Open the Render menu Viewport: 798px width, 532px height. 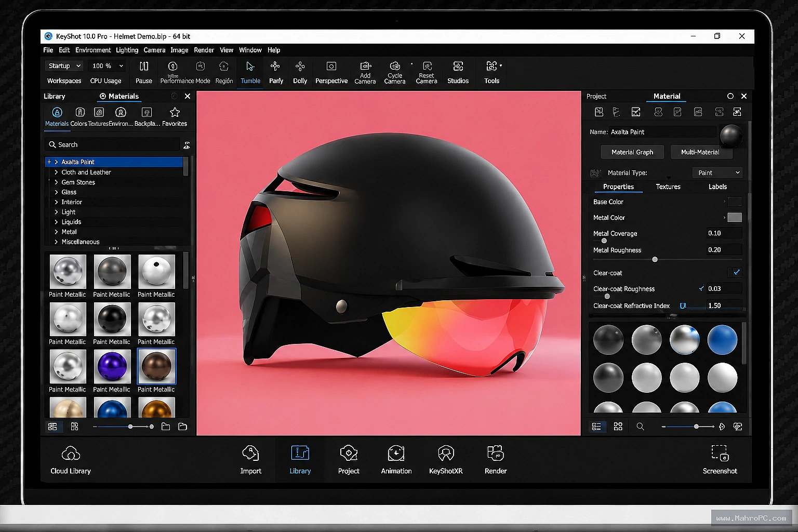[x=204, y=50]
